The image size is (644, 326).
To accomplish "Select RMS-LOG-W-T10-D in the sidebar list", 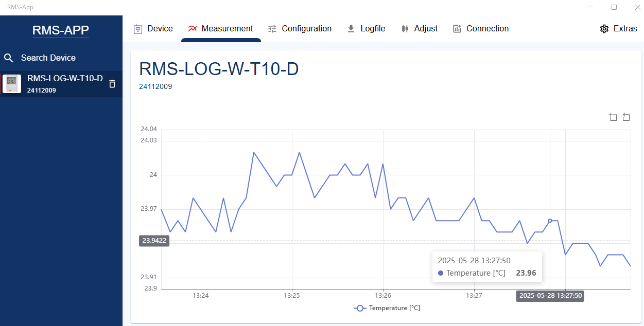I will tap(61, 84).
